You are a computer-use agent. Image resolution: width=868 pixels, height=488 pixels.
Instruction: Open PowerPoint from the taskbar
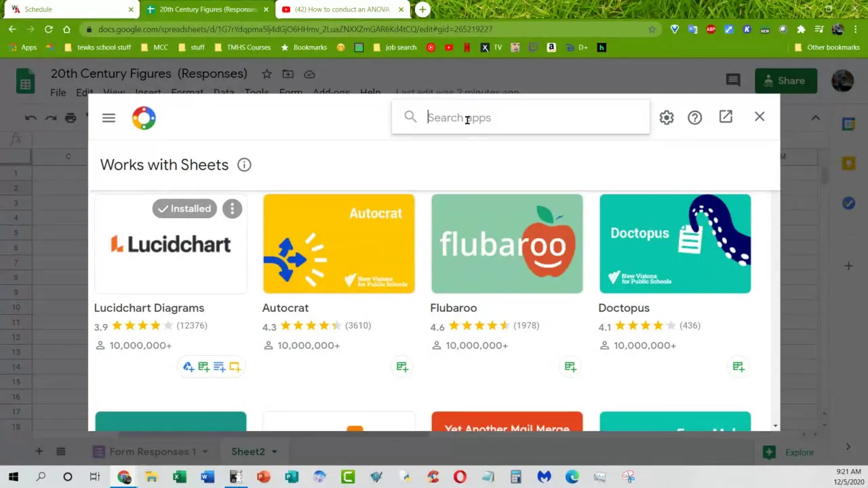click(x=263, y=477)
